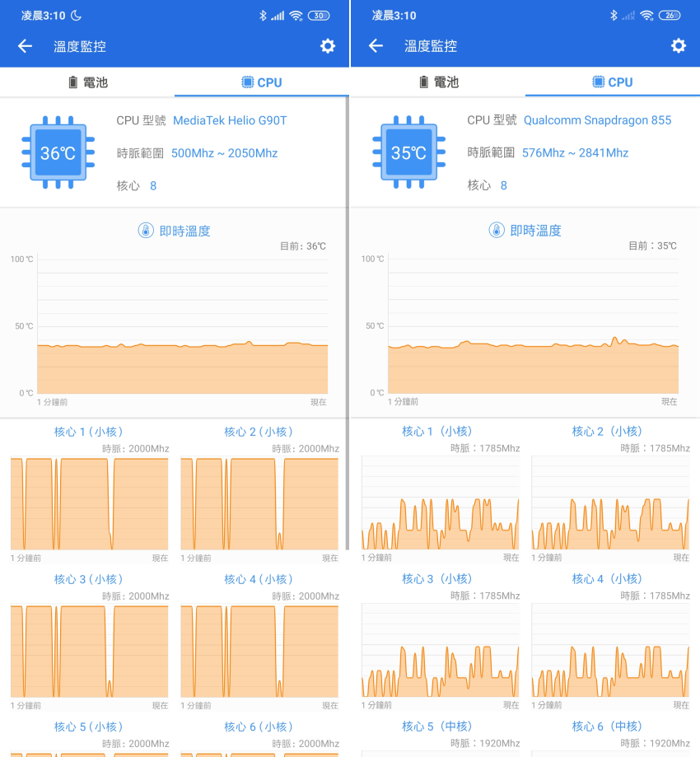This screenshot has height=757, width=700.
Task: Tap the moon do-not-disturb icon
Action: pos(76,16)
